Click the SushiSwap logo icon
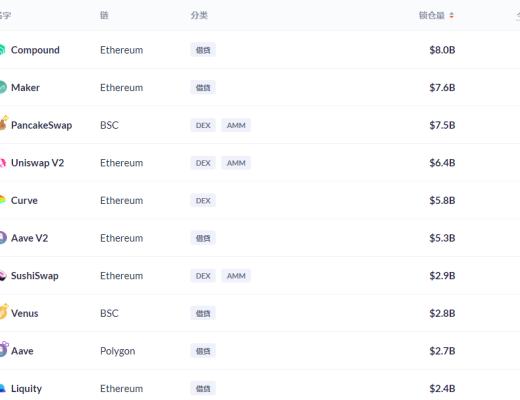This screenshot has height=400, width=520. pos(3,276)
